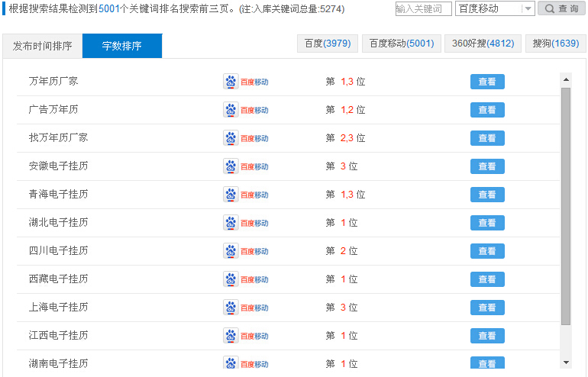Click 查看 for 湖南电子挂历
The image size is (588, 377).
[x=487, y=362]
